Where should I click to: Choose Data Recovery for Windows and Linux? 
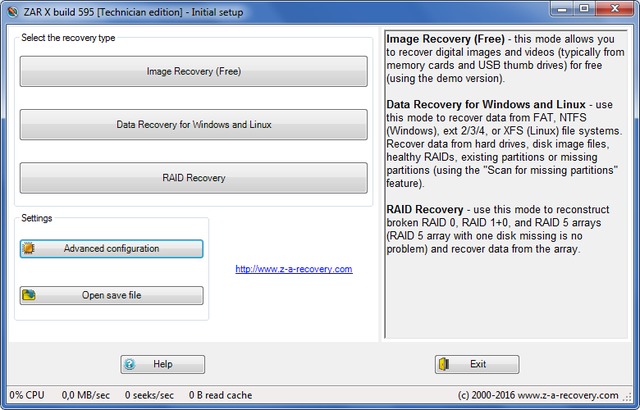pos(193,124)
